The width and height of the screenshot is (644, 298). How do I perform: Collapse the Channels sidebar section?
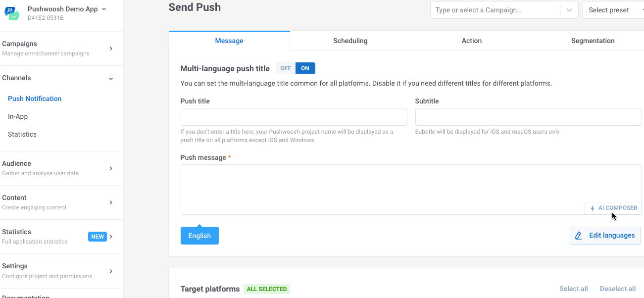pos(111,78)
